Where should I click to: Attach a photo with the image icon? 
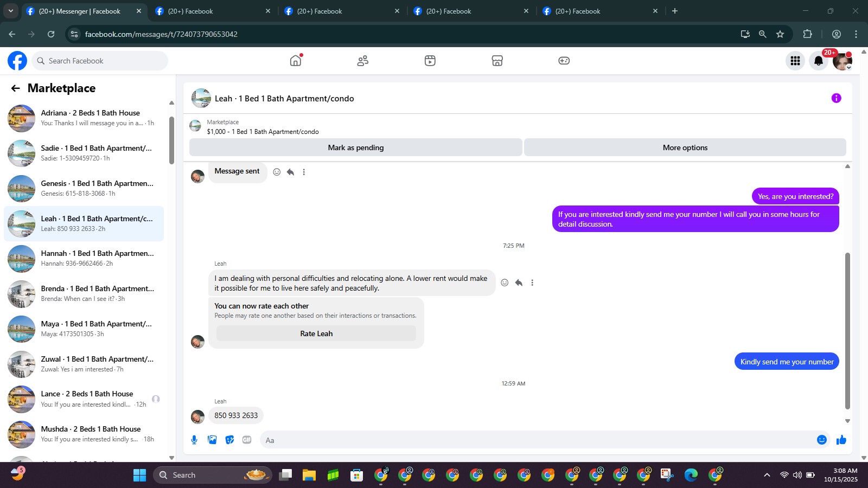[212, 440]
